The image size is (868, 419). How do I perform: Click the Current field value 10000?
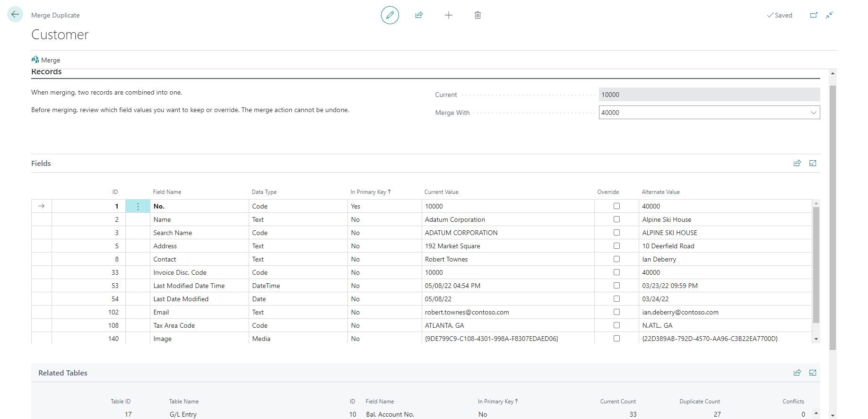tap(709, 95)
